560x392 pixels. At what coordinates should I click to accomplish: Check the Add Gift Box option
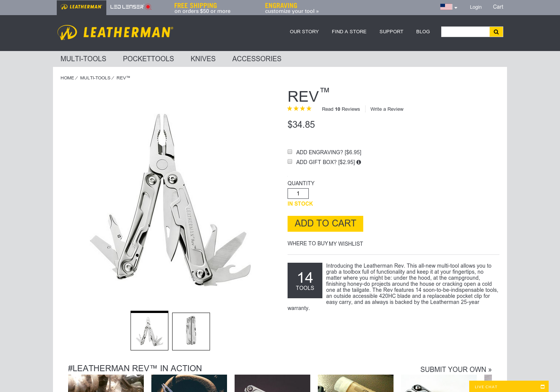point(290,161)
